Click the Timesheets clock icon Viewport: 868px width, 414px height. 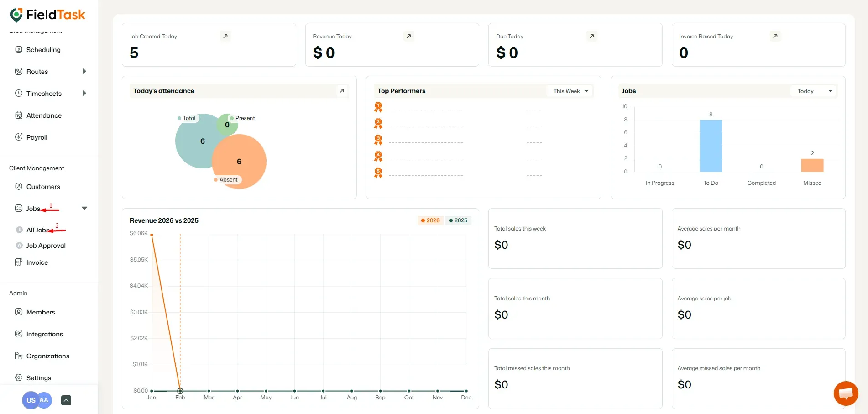tap(19, 93)
